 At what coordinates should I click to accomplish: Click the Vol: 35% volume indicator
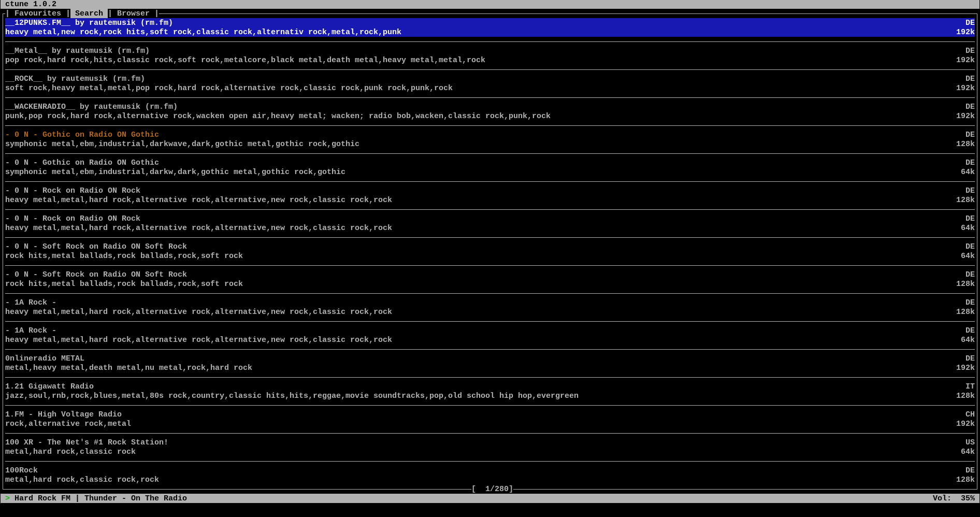(954, 498)
